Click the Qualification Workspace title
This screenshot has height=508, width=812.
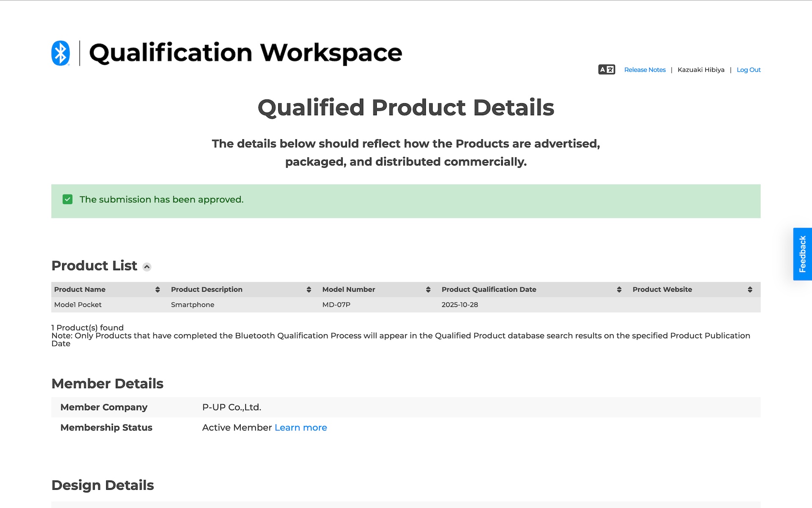245,53
